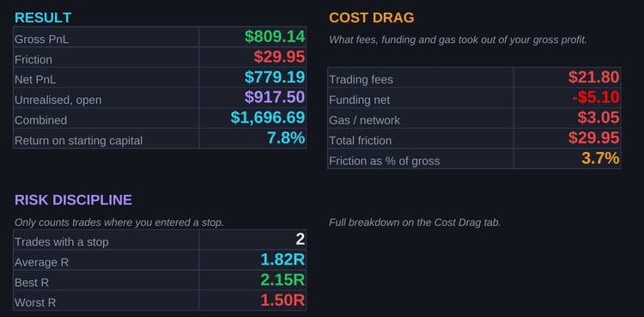Click the Funding net value -$5.10

(596, 97)
